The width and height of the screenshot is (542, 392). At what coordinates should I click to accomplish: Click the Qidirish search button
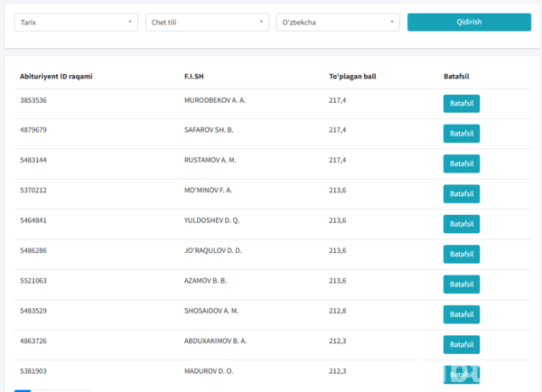point(469,22)
